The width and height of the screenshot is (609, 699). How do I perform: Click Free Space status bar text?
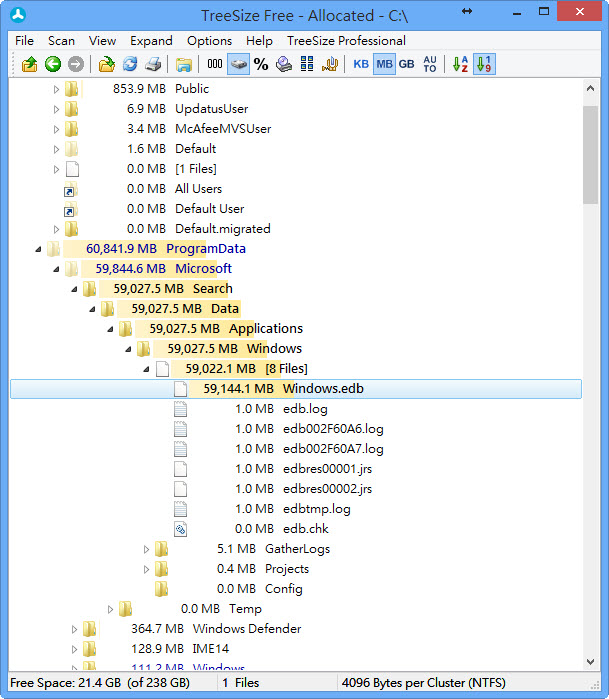(100, 683)
